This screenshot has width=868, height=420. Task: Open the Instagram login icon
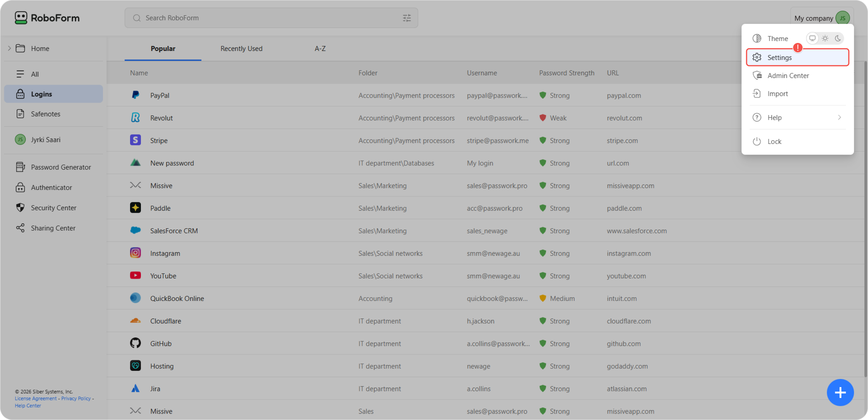click(x=135, y=253)
